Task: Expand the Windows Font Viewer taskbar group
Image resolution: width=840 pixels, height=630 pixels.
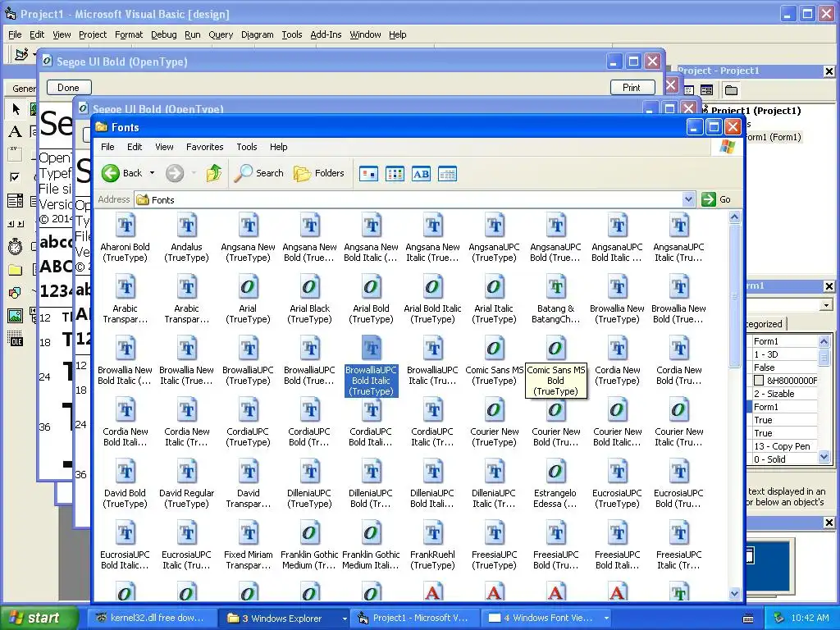Action: [606, 619]
